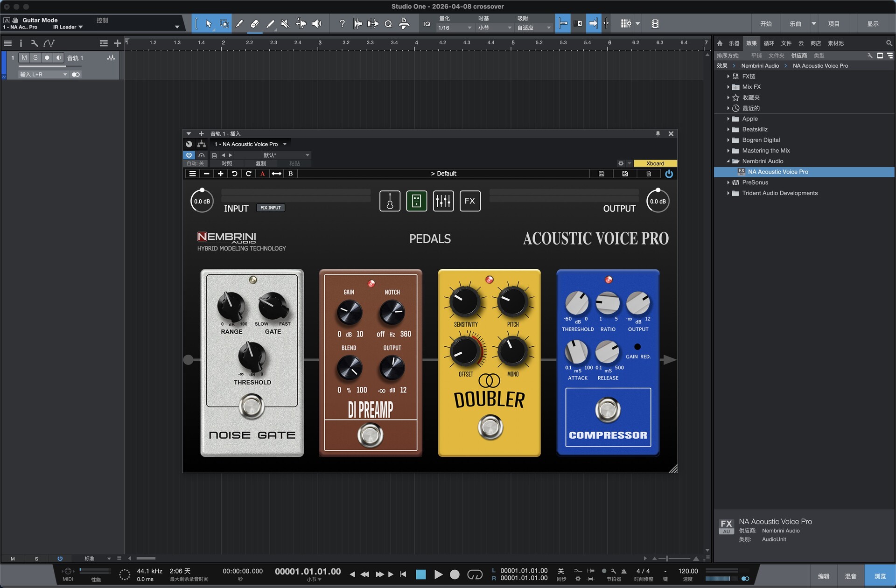Select the Eraser tool in toolbar
The image size is (896, 588).
pyautogui.click(x=254, y=24)
